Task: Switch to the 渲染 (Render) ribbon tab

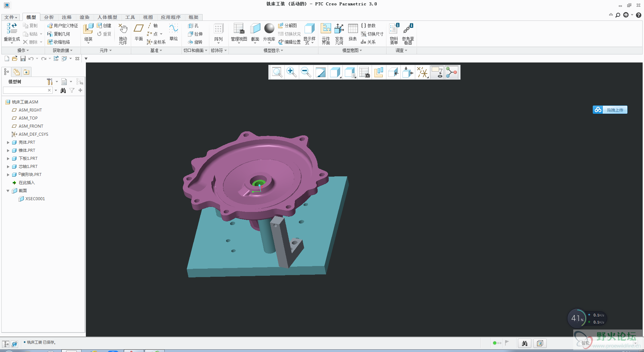Action: (x=85, y=17)
